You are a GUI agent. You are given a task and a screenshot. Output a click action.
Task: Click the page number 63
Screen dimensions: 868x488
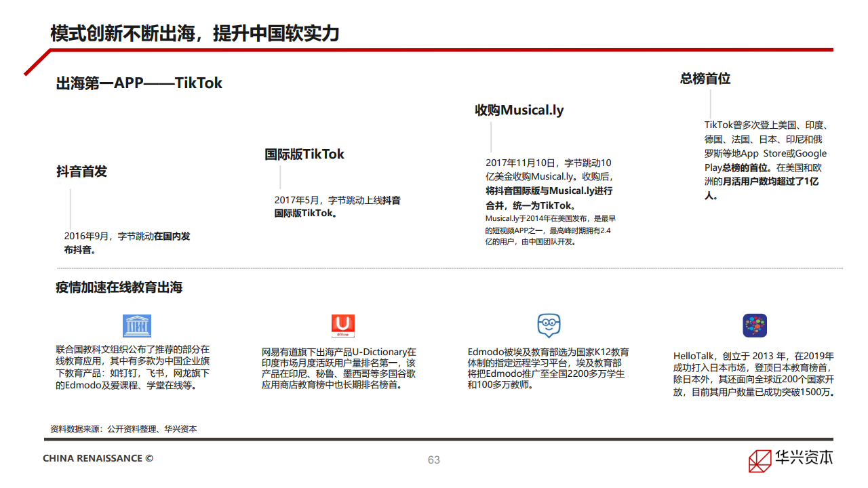434,460
